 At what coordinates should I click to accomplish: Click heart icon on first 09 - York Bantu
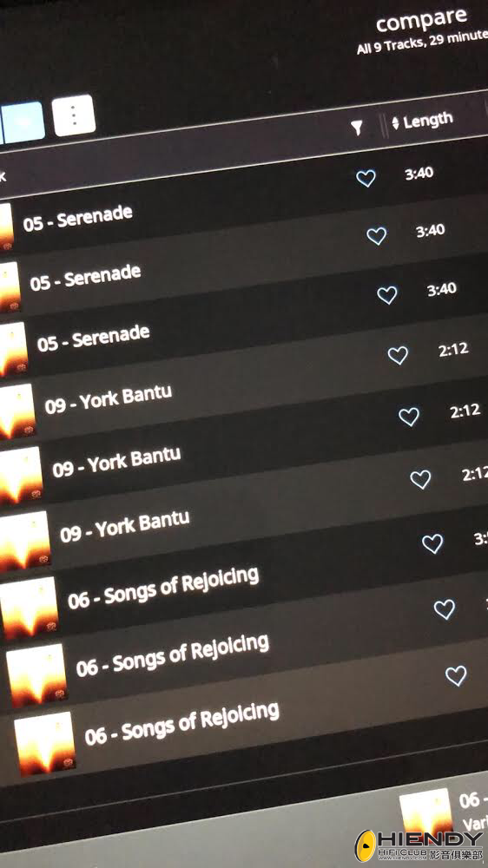tap(398, 355)
